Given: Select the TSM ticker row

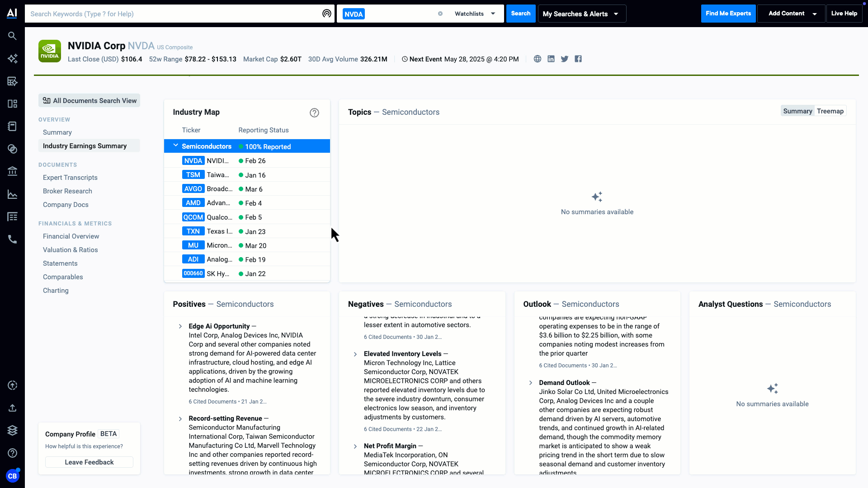Looking at the screenshot, I should 247,175.
